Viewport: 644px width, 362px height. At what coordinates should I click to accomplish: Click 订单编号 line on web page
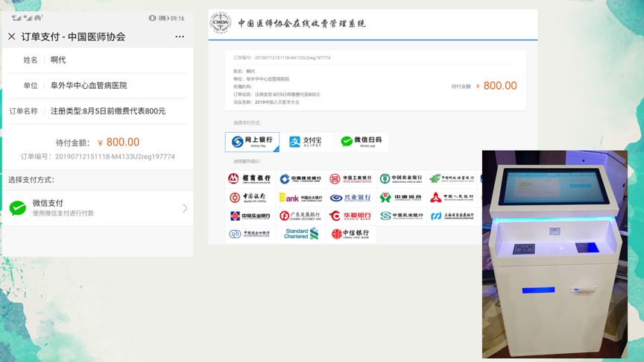coord(282,58)
